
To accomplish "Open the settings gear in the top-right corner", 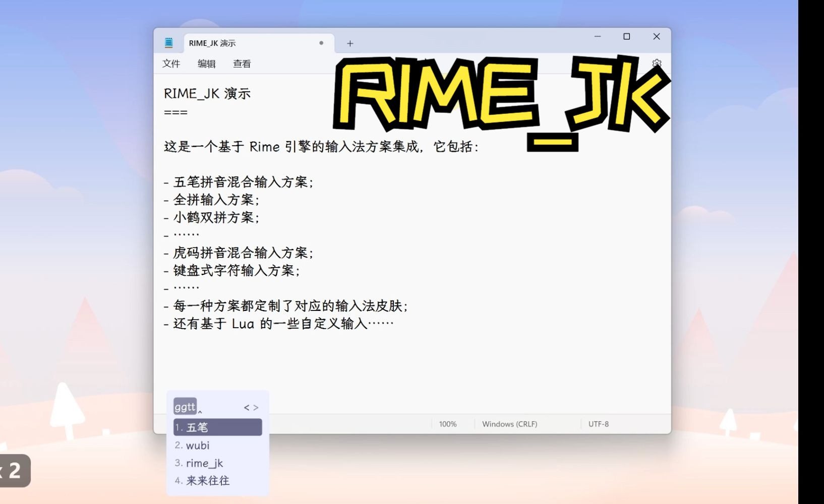I will point(657,63).
